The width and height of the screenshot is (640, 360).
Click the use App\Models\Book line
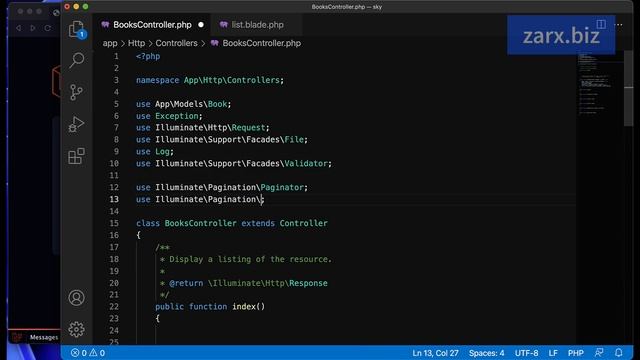[184, 104]
